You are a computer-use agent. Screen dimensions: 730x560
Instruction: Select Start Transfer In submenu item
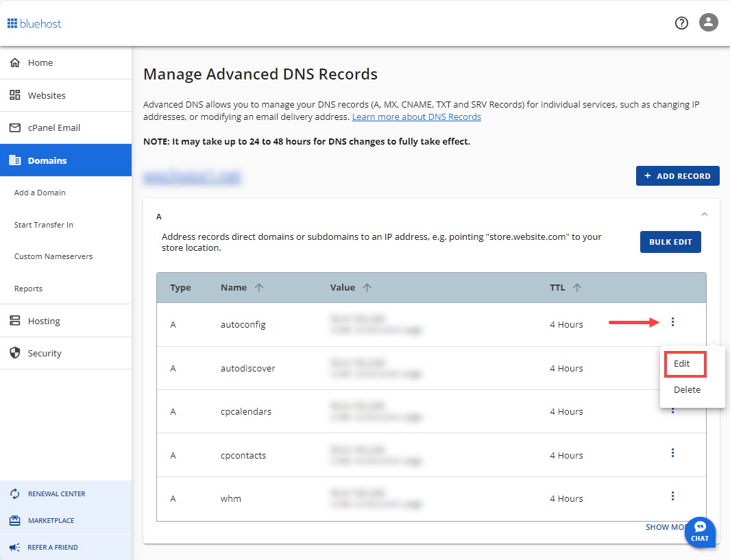pyautogui.click(x=44, y=225)
